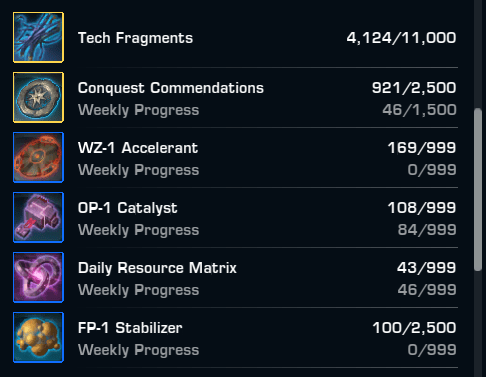The height and width of the screenshot is (377, 486).
Task: Click the Daily Resource Matrix name text
Action: click(157, 268)
